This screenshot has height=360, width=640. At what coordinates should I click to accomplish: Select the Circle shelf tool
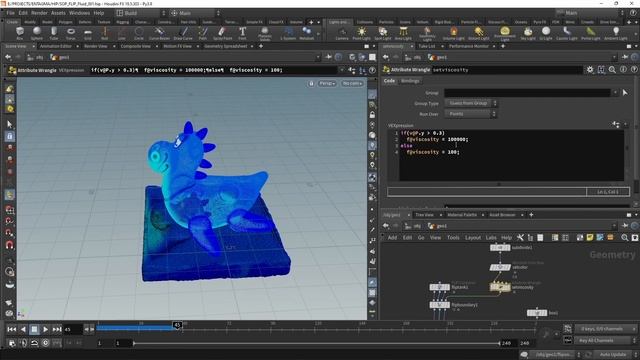pyautogui.click(x=139, y=33)
